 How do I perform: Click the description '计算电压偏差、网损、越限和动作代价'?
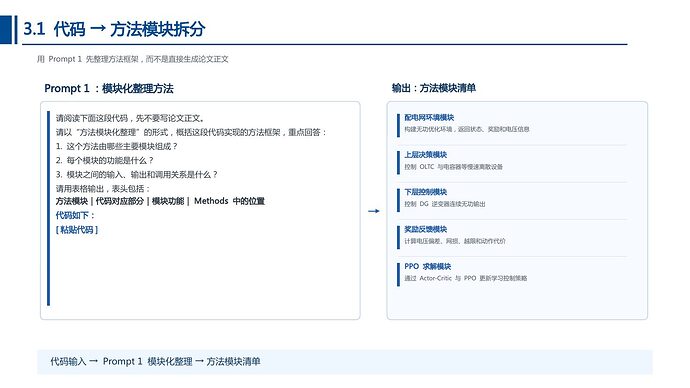tap(455, 241)
